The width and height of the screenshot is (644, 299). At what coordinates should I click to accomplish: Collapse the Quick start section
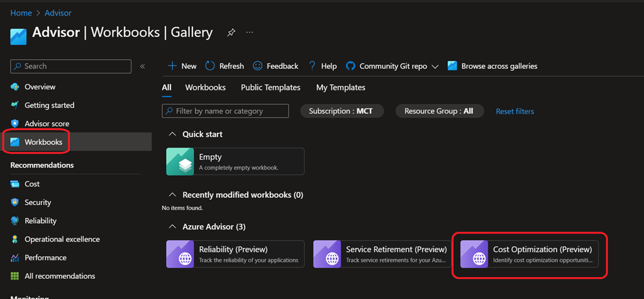tap(172, 134)
